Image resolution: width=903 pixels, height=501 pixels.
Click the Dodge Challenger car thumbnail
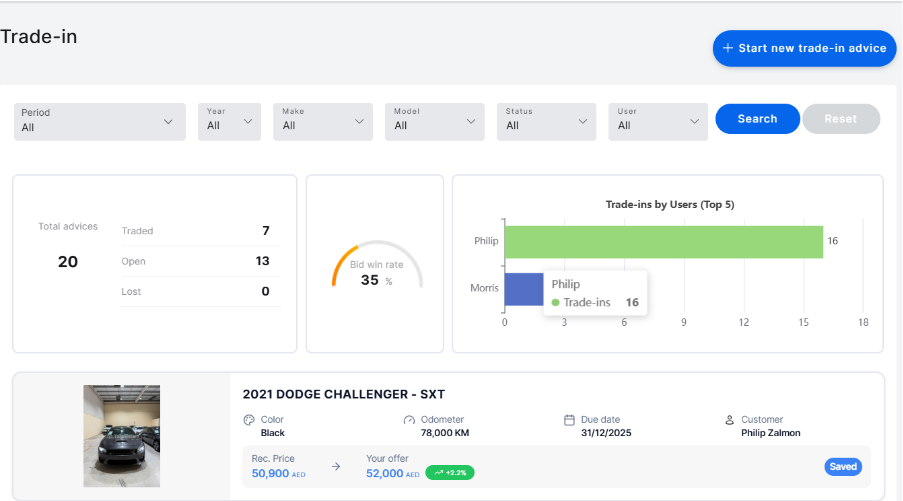121,436
